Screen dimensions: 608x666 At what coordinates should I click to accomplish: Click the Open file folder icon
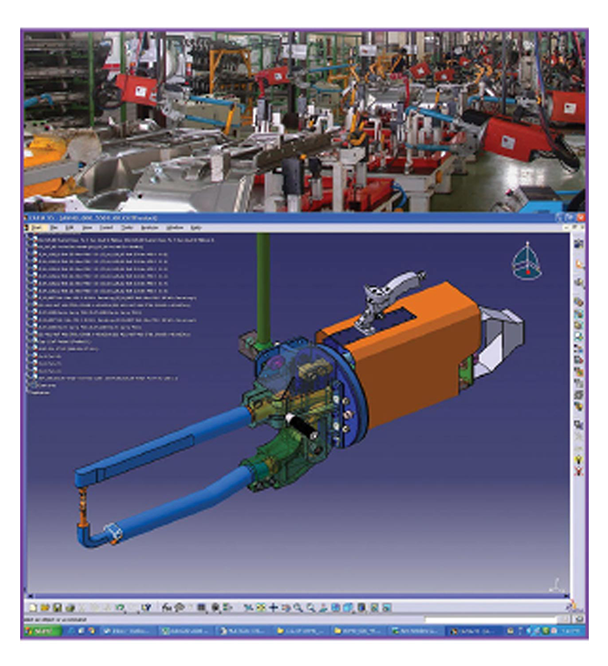(45, 607)
